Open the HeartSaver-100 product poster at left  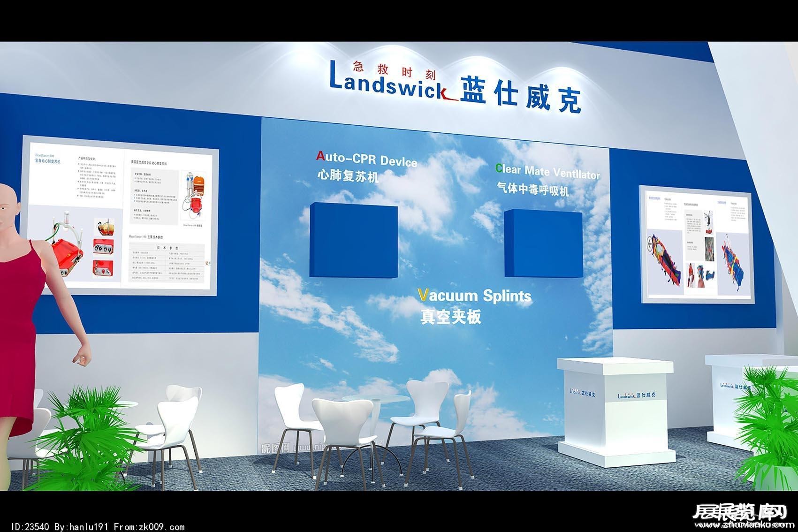click(x=121, y=215)
